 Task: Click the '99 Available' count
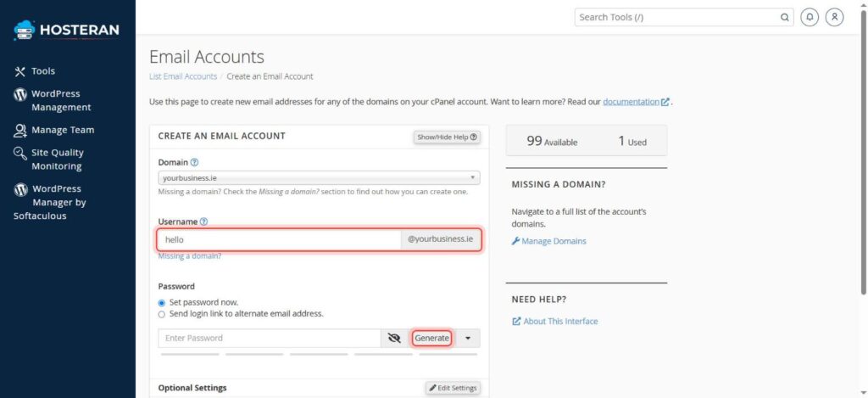point(552,142)
